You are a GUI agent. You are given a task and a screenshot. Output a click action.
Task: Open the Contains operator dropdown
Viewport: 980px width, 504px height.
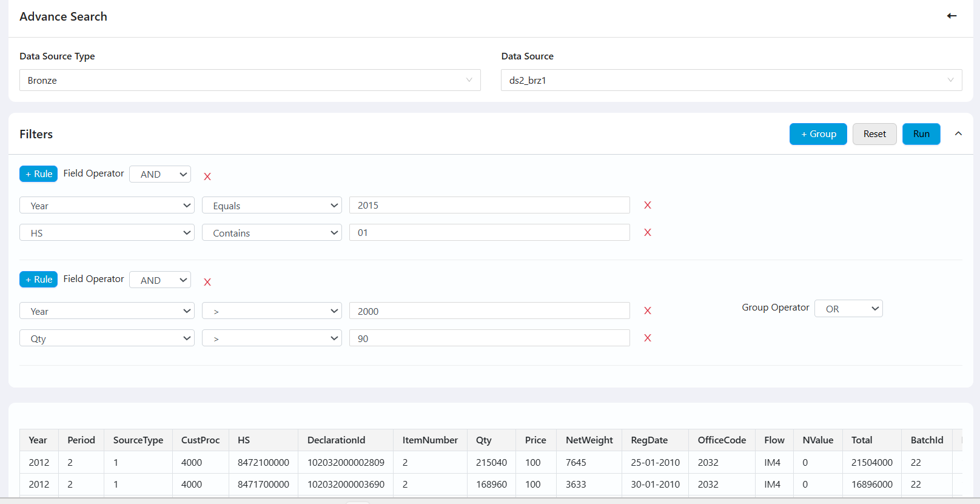pyautogui.click(x=272, y=233)
